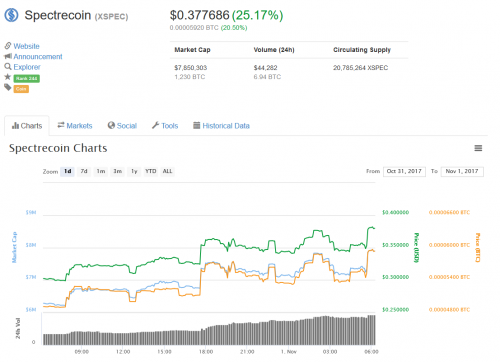Viewport: 500px width, 362px height.
Task: Click the orange Coin badge
Action: coord(21,89)
